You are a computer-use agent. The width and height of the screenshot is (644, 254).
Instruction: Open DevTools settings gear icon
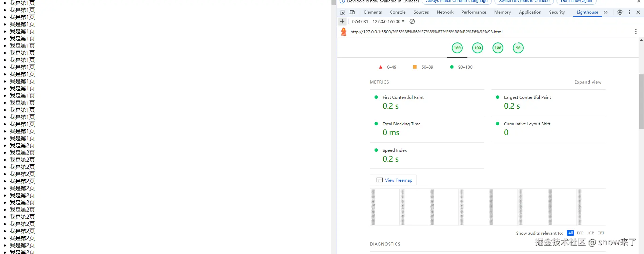[x=620, y=12]
